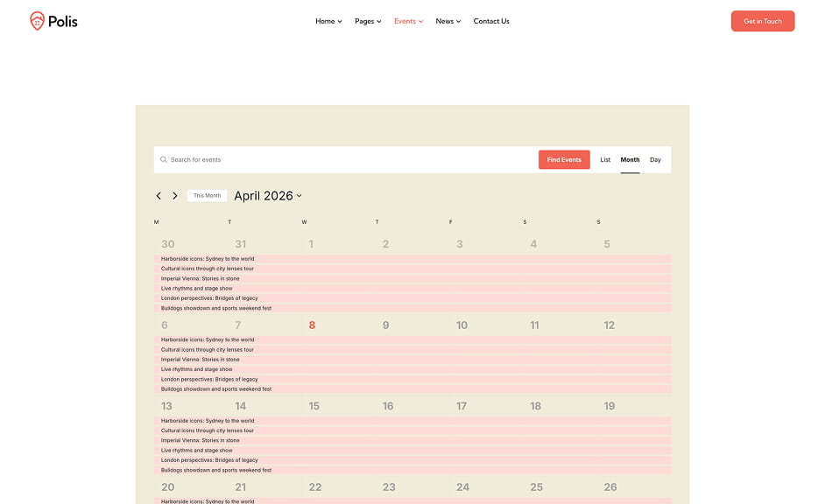The width and height of the screenshot is (825, 504).
Task: Select day 20 in calendar
Action: tap(168, 486)
